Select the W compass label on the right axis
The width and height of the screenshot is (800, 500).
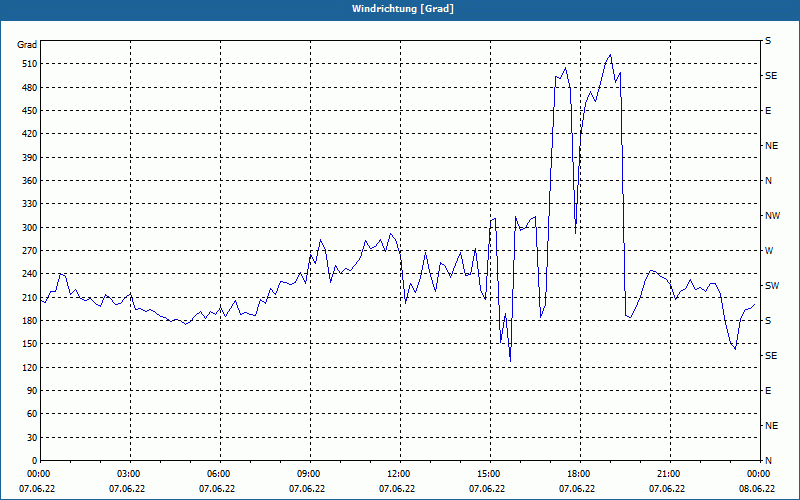pyautogui.click(x=769, y=251)
